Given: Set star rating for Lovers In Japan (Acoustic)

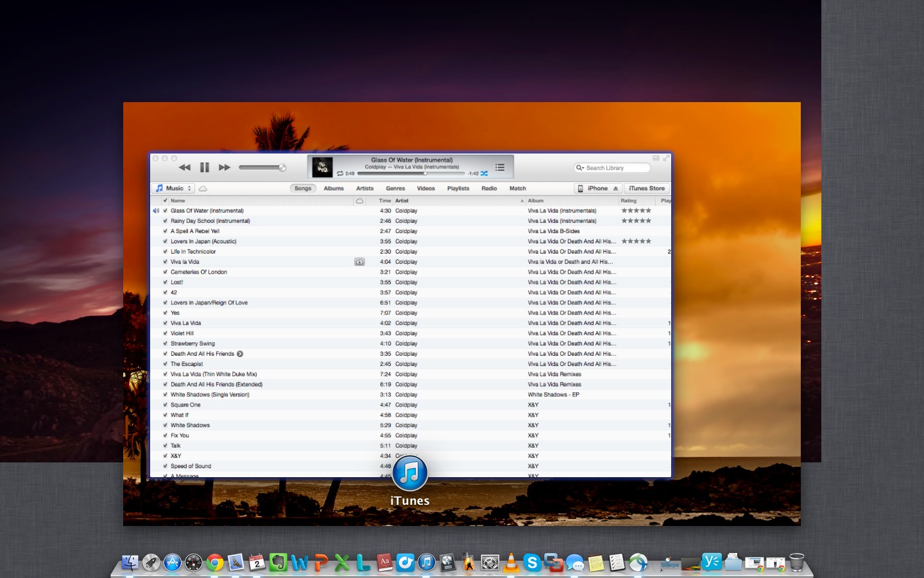Looking at the screenshot, I should 636,241.
